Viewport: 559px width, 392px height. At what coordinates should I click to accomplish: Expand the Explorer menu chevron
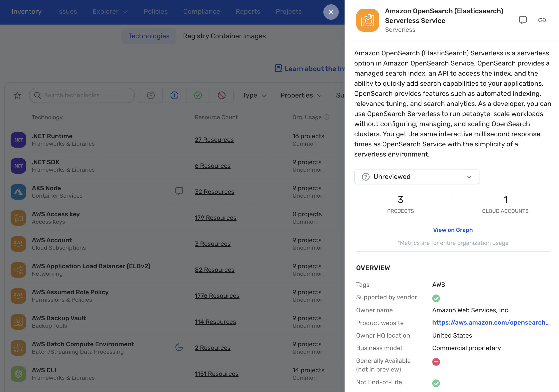point(125,12)
